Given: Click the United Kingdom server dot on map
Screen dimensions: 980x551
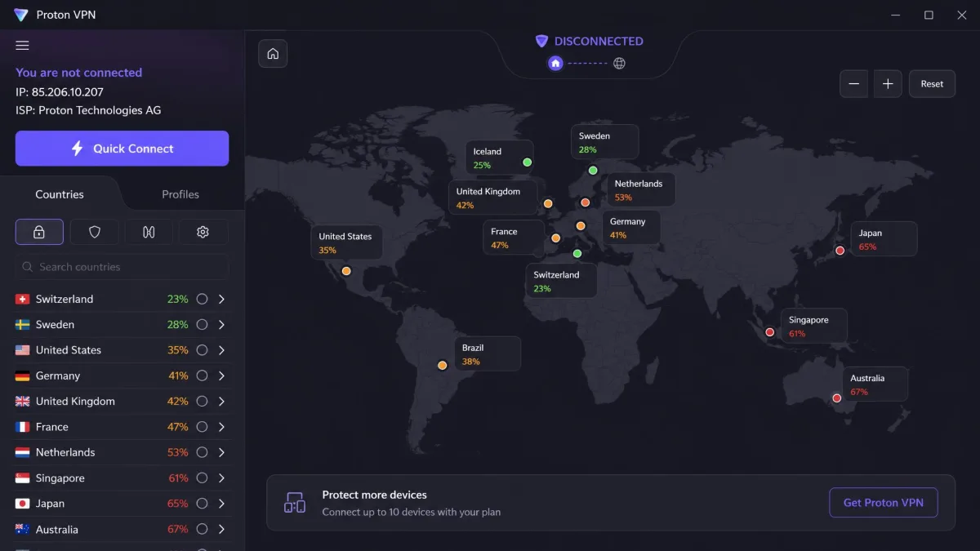Looking at the screenshot, I should point(548,204).
